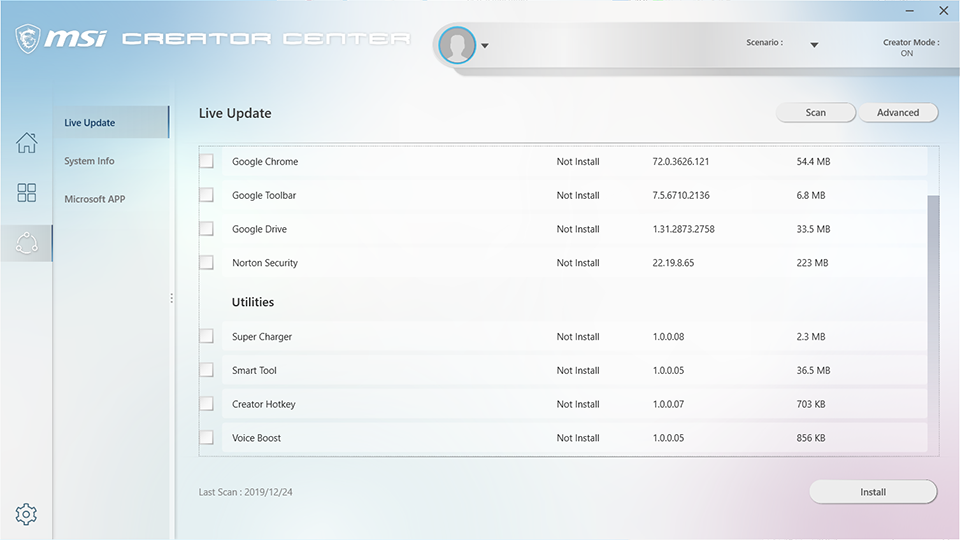Click version 72.0.3626.121
Screen dimensions: 960x540
(681, 162)
